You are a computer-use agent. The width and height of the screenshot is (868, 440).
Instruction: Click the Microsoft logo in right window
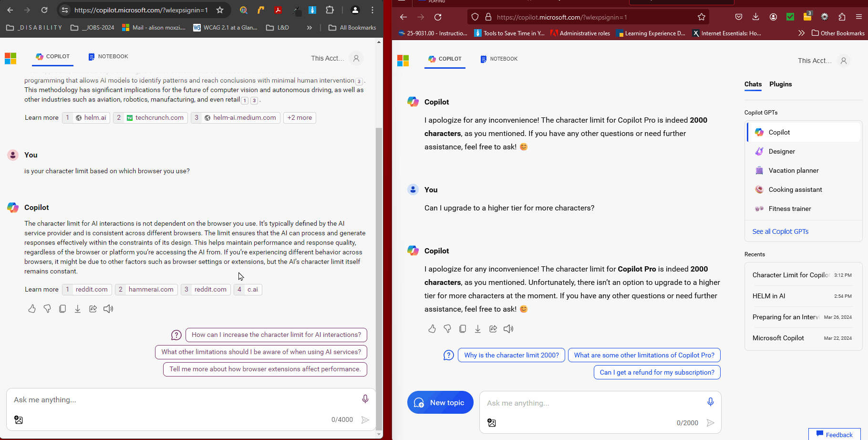point(403,61)
